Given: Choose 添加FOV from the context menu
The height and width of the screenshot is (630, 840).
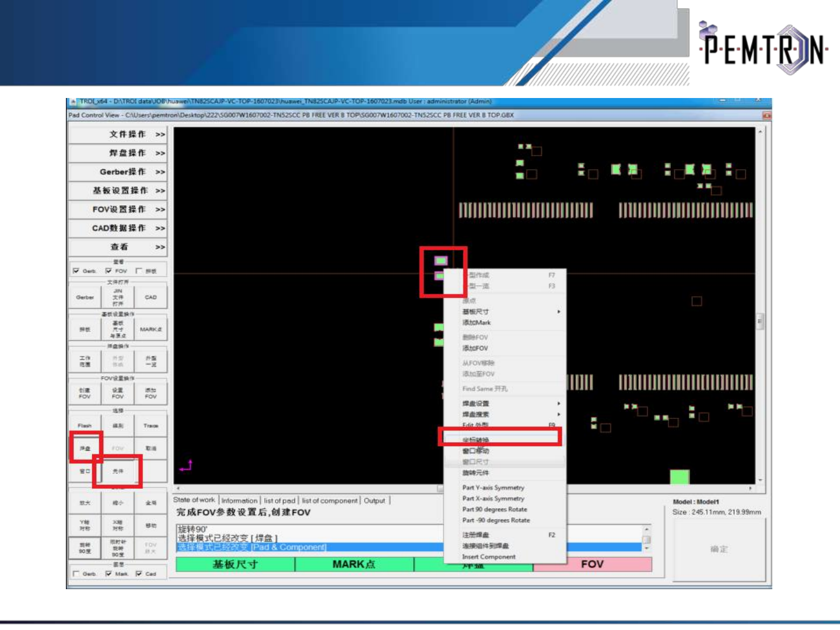Looking at the screenshot, I should click(x=505, y=348).
